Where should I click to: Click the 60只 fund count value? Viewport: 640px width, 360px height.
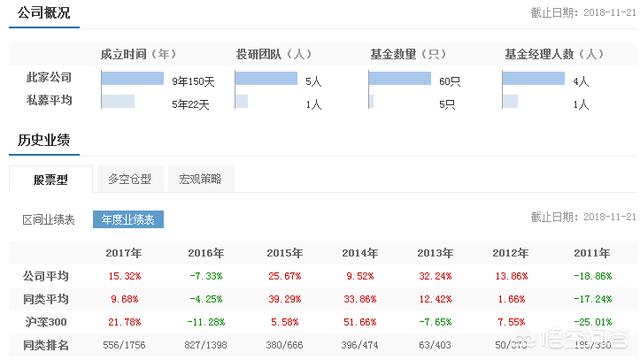(x=450, y=82)
